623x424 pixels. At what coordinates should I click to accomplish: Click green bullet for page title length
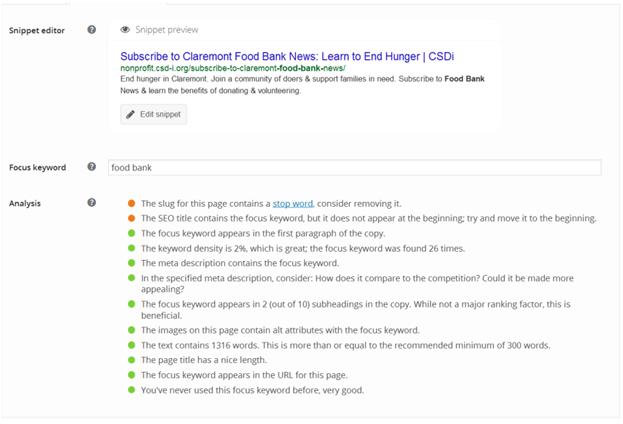pyautogui.click(x=132, y=360)
